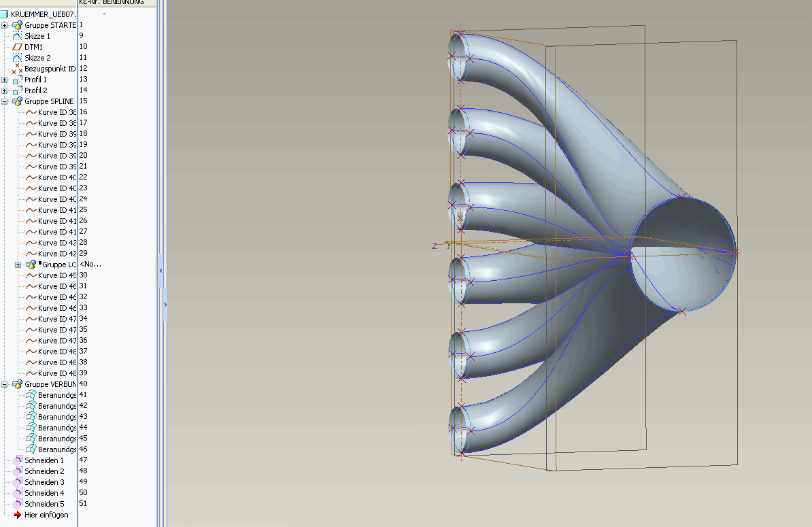Screen dimensions: 812x527
Task: Click the merge icon beside Schneiden 5
Action: (18, 504)
